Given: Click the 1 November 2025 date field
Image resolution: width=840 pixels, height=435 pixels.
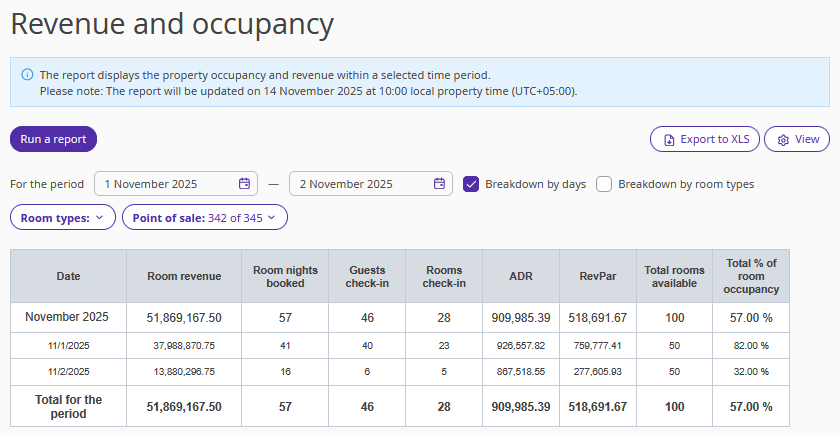Looking at the screenshot, I should coord(165,184).
